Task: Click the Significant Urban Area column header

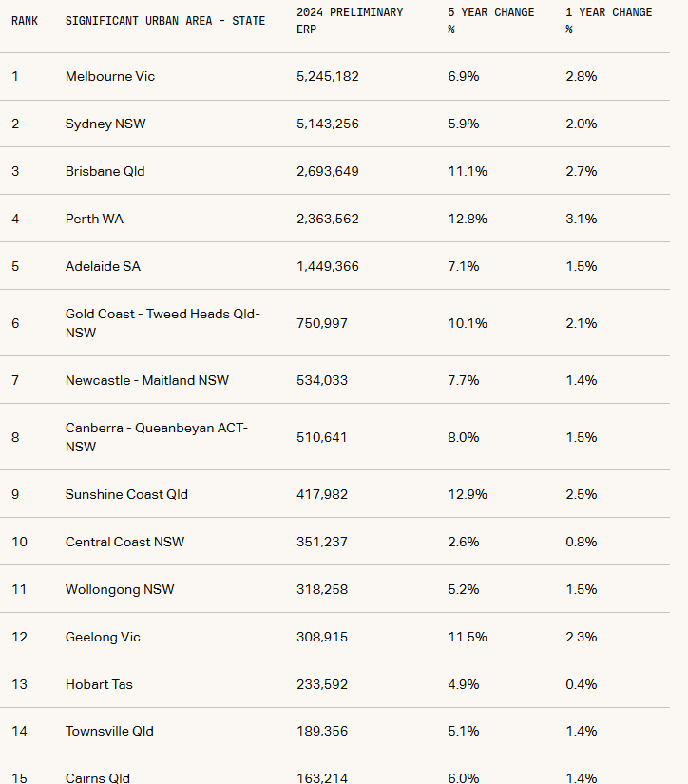Action: [165, 21]
